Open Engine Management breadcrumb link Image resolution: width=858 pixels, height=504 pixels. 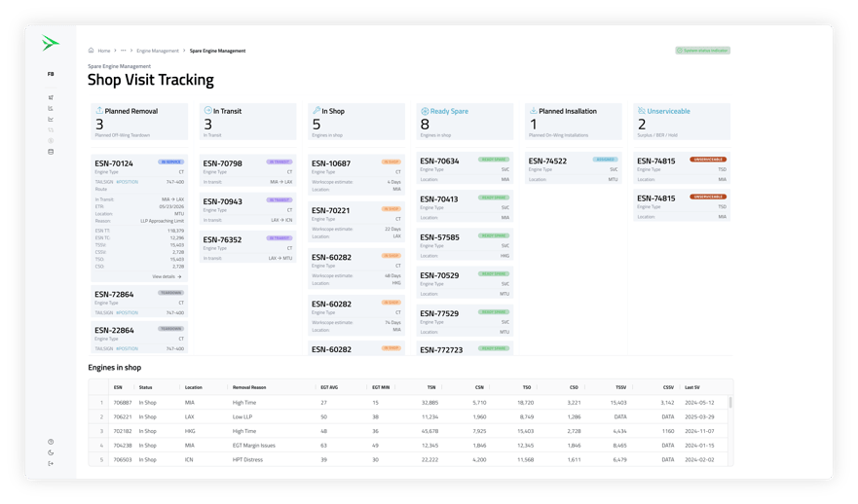click(158, 51)
